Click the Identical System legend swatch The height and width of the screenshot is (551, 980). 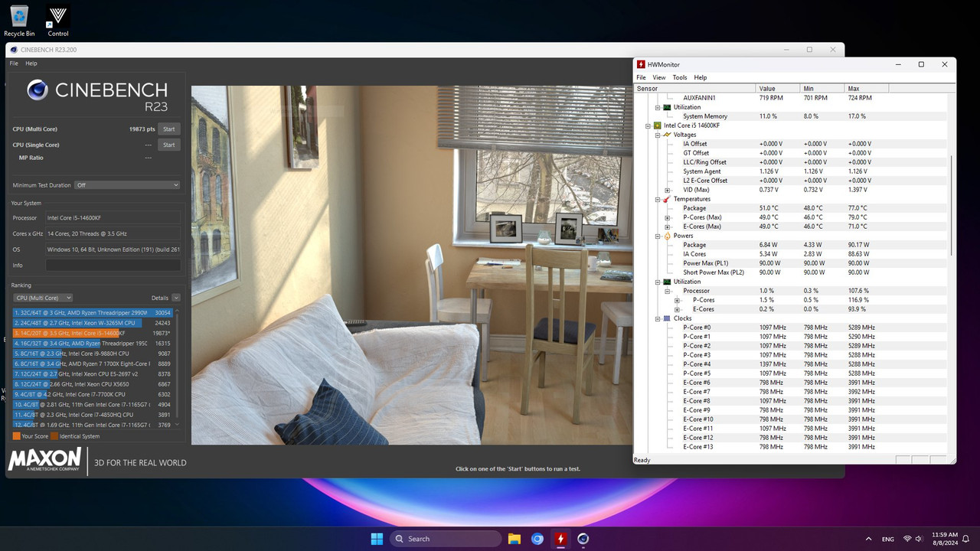[x=54, y=436]
